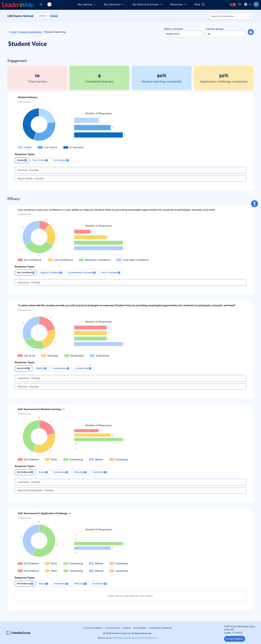Click Minimally yellow legend swatch
Viewport: 261px width, 644px height.
tap(43, 356)
